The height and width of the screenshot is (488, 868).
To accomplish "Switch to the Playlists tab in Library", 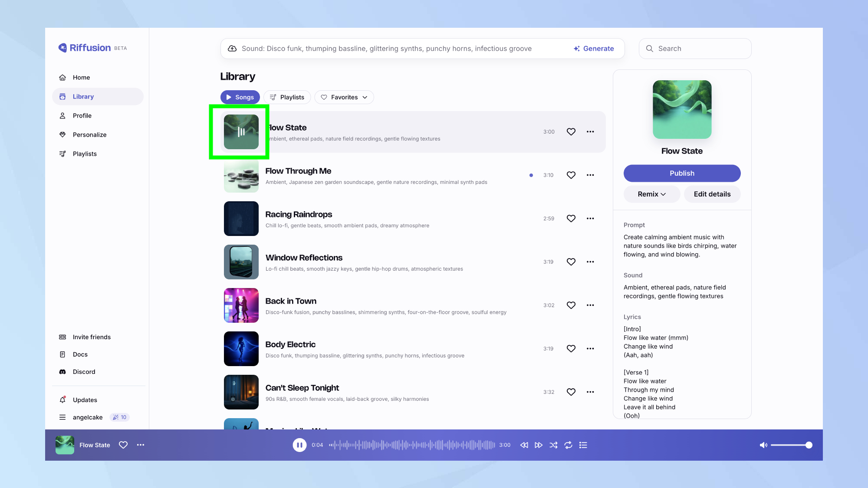I will (287, 97).
